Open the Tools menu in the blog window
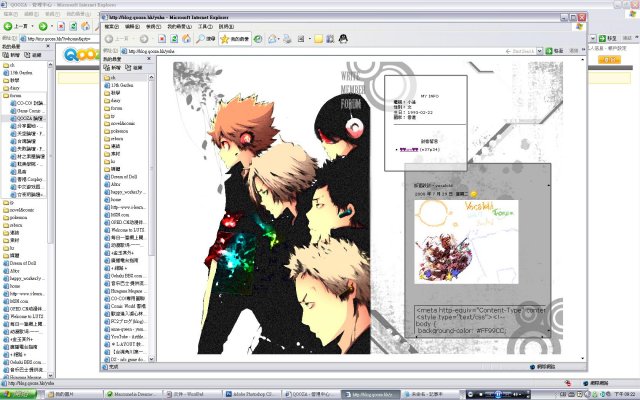The width and height of the screenshot is (640, 400). [x=205, y=27]
